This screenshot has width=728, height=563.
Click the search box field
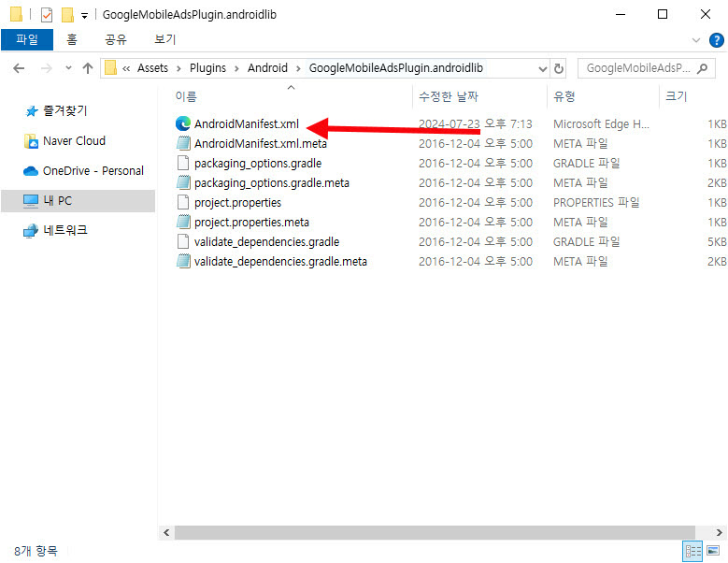click(646, 68)
